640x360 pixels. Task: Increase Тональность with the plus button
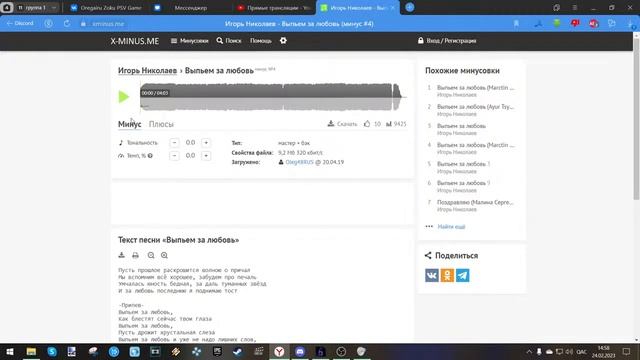[206, 143]
